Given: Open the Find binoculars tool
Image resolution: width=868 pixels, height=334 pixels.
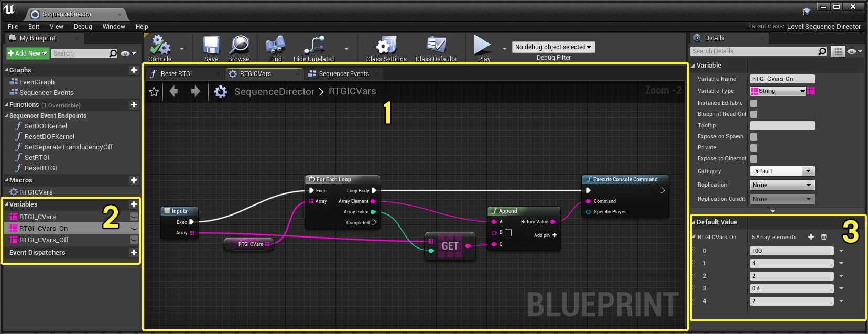Looking at the screenshot, I should [x=276, y=46].
